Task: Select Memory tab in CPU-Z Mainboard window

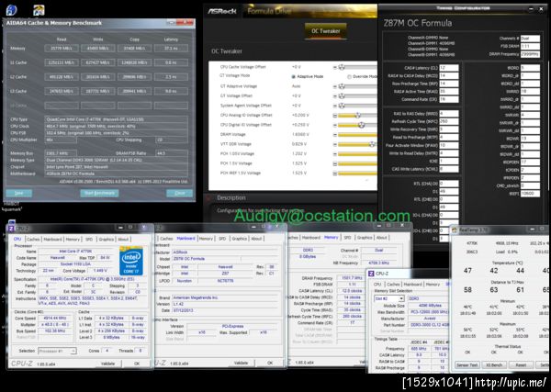Action: point(206,239)
